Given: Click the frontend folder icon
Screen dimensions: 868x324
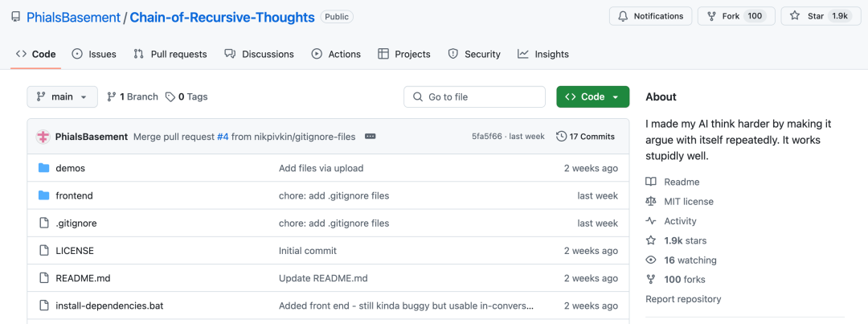Looking at the screenshot, I should pos(43,195).
